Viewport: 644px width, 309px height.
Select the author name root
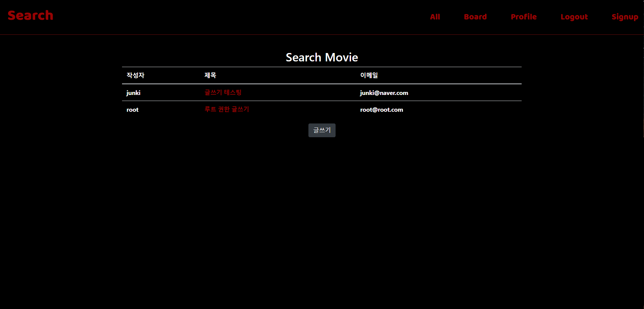click(x=132, y=109)
